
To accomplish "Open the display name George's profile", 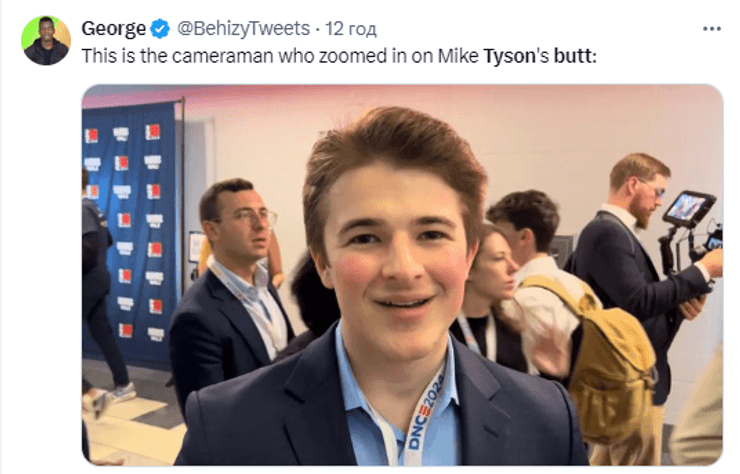I will (113, 29).
